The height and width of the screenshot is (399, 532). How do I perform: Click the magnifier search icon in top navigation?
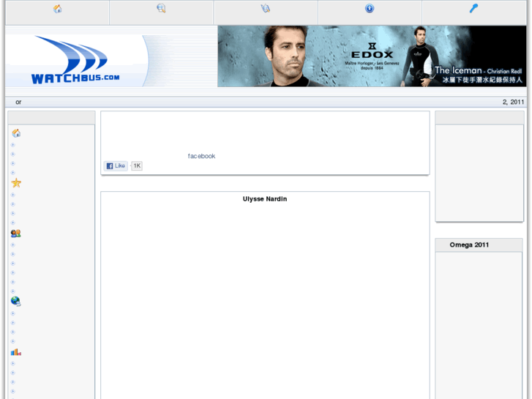161,9
